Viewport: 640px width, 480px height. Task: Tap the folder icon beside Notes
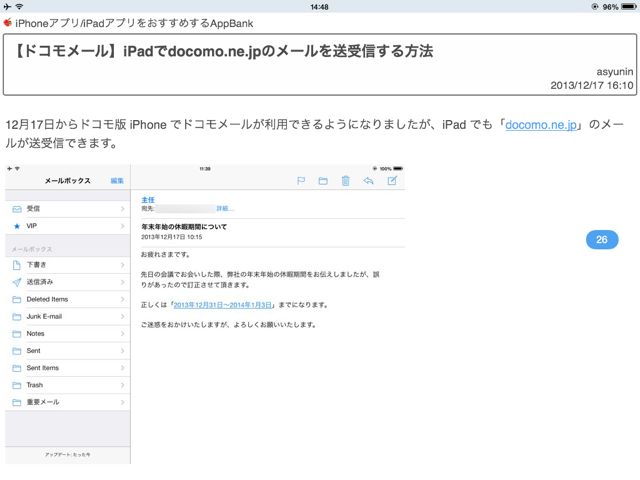17,334
